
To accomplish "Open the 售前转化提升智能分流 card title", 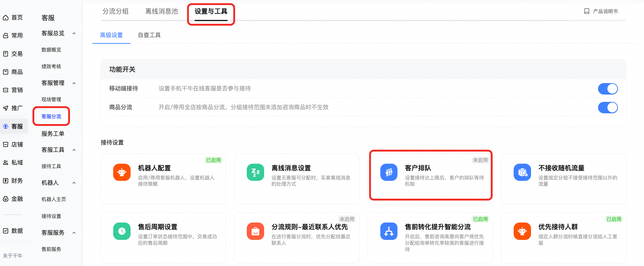I will [438, 227].
